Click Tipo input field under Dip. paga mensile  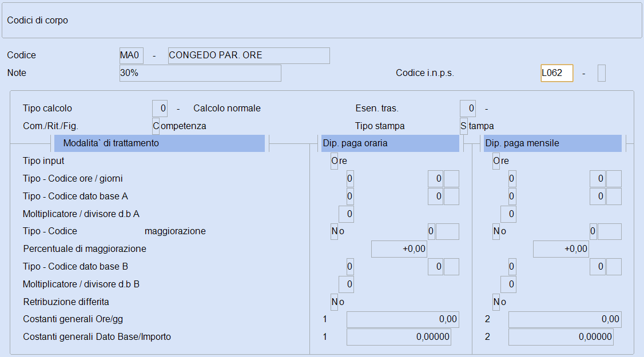(x=496, y=161)
